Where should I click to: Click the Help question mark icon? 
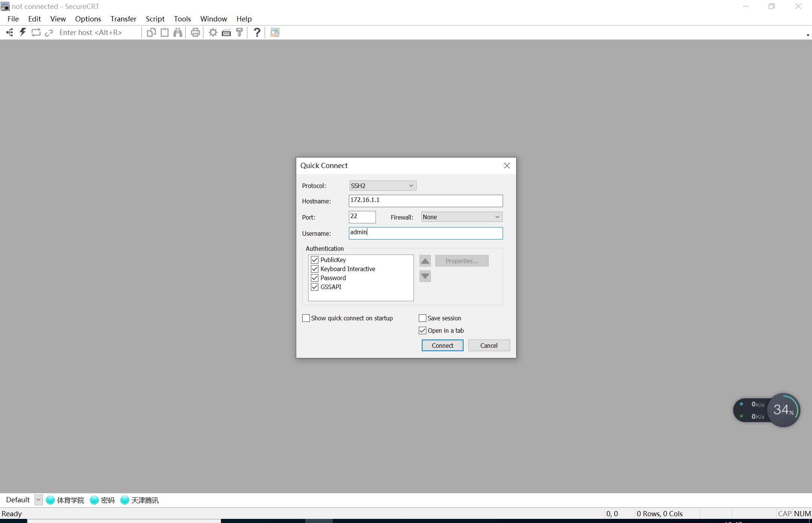click(257, 32)
